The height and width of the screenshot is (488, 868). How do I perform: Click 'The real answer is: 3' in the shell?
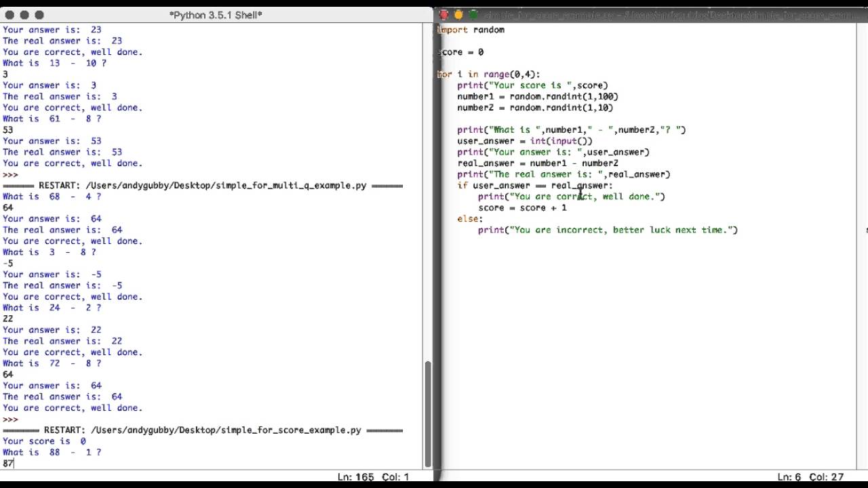pos(60,96)
